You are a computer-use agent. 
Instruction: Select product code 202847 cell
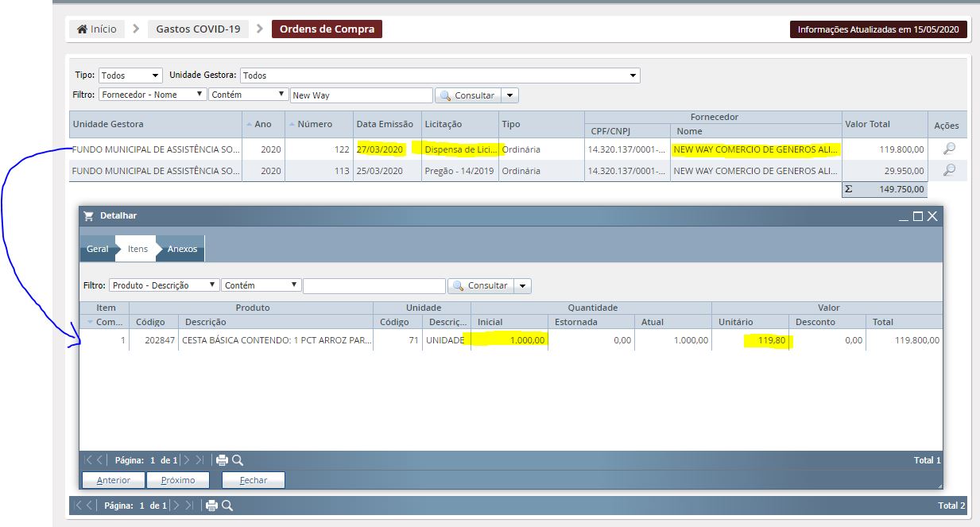tap(153, 340)
